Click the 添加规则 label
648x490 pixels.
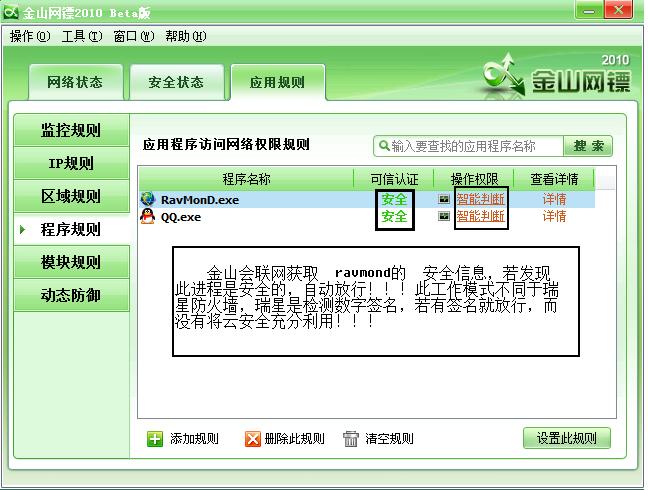pyautogui.click(x=194, y=439)
